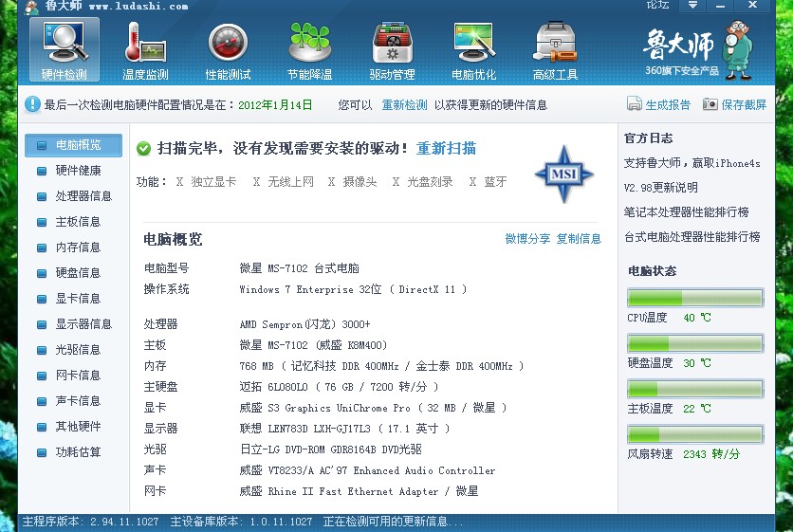Click the 独立显卡 feature indicator
Screen dimensions: 793x532
coord(206,182)
